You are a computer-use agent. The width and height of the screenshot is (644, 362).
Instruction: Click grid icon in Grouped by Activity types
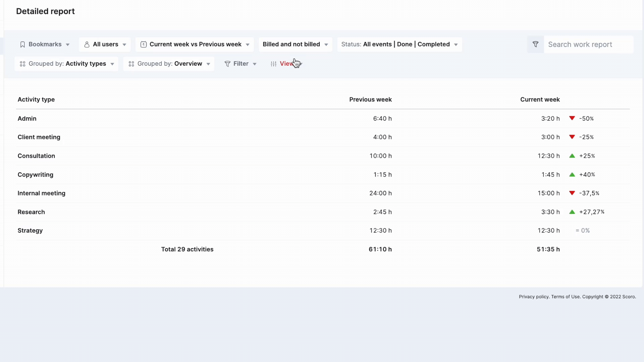click(x=22, y=64)
